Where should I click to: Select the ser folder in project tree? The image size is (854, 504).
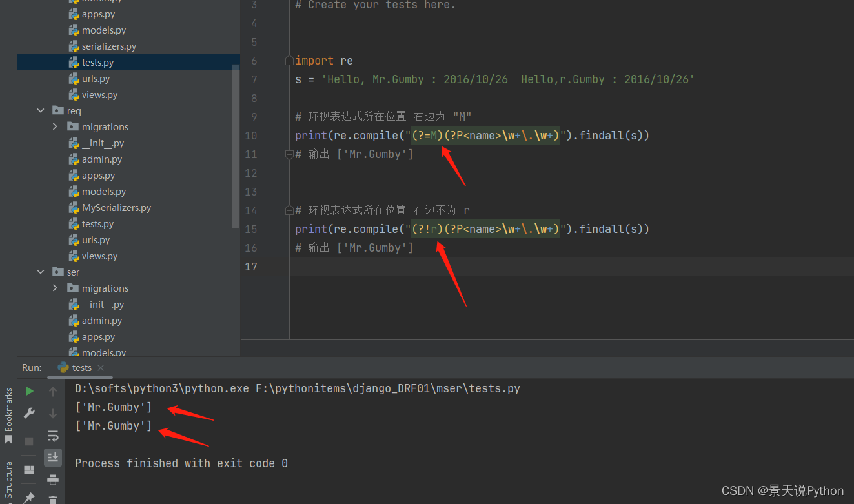click(x=66, y=272)
